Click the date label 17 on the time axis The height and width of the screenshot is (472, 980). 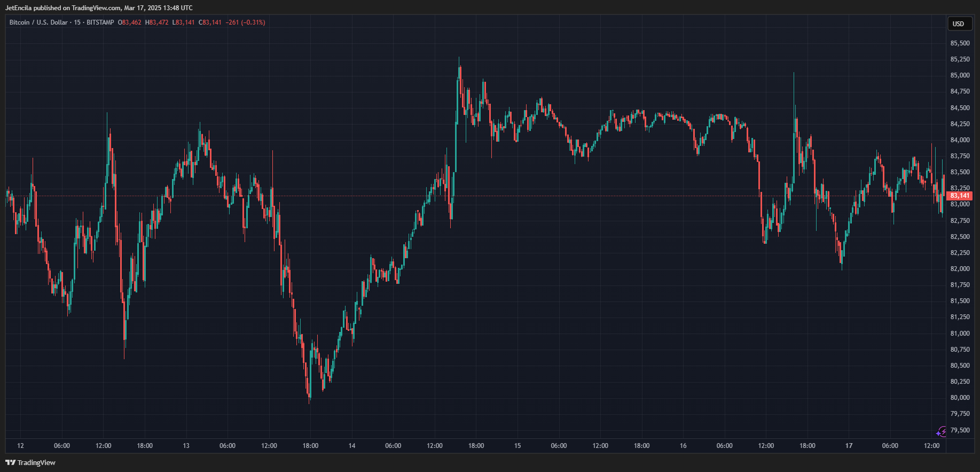pos(849,446)
